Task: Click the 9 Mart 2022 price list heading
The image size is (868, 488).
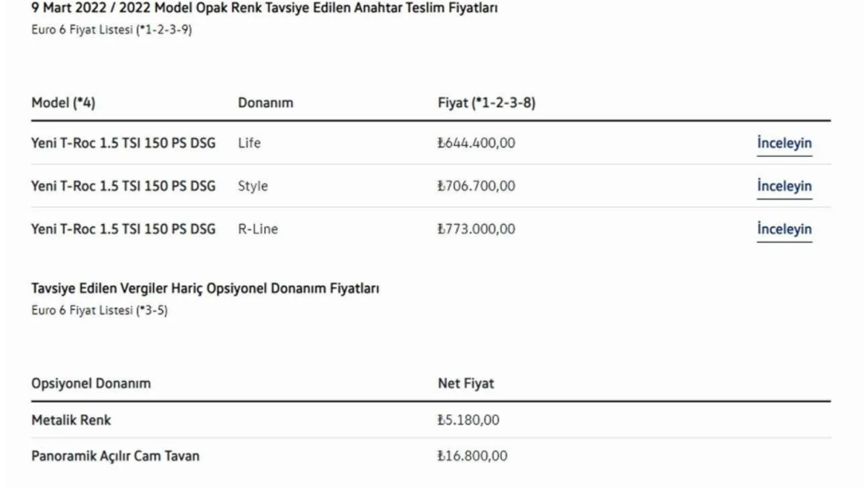Action: click(264, 9)
